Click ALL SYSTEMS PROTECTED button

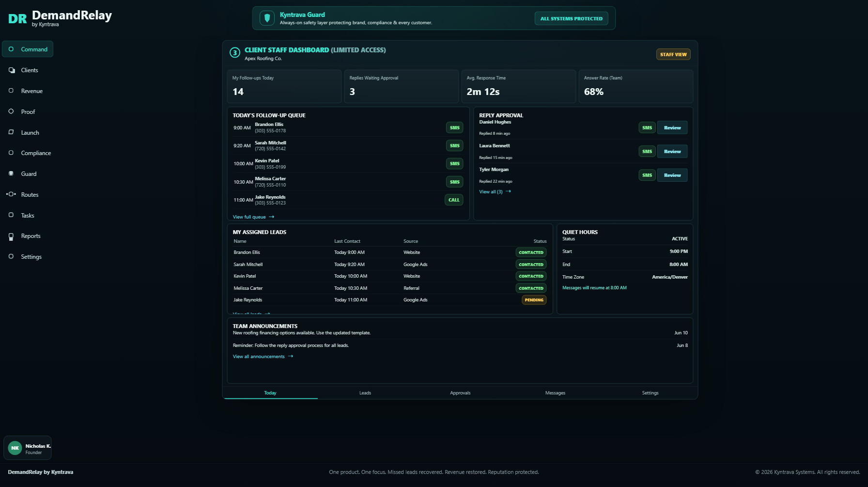(572, 18)
